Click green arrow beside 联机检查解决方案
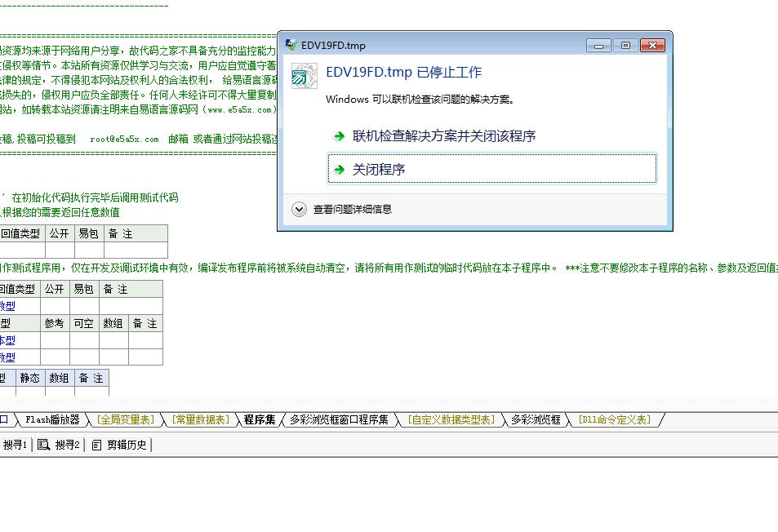 340,136
